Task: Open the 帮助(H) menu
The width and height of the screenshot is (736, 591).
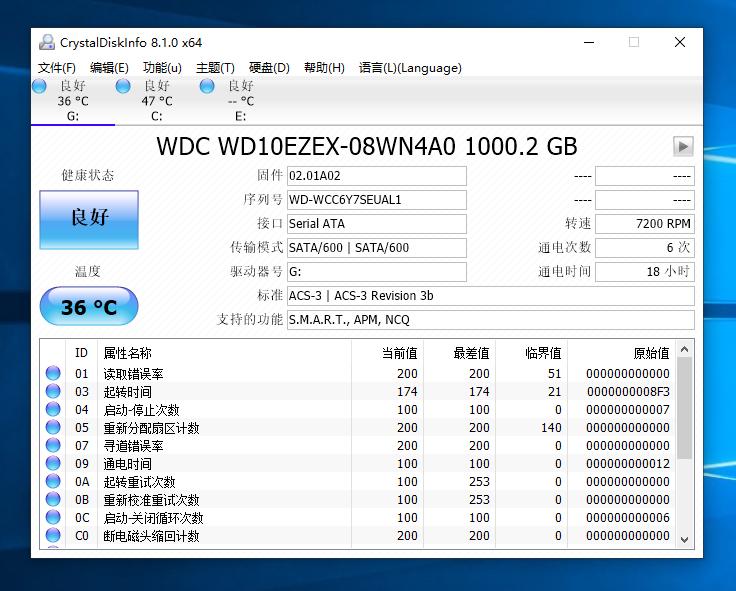Action: point(324,68)
